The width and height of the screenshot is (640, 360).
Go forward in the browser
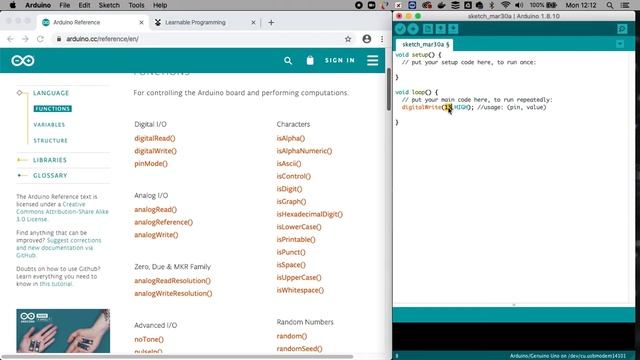tap(25, 39)
